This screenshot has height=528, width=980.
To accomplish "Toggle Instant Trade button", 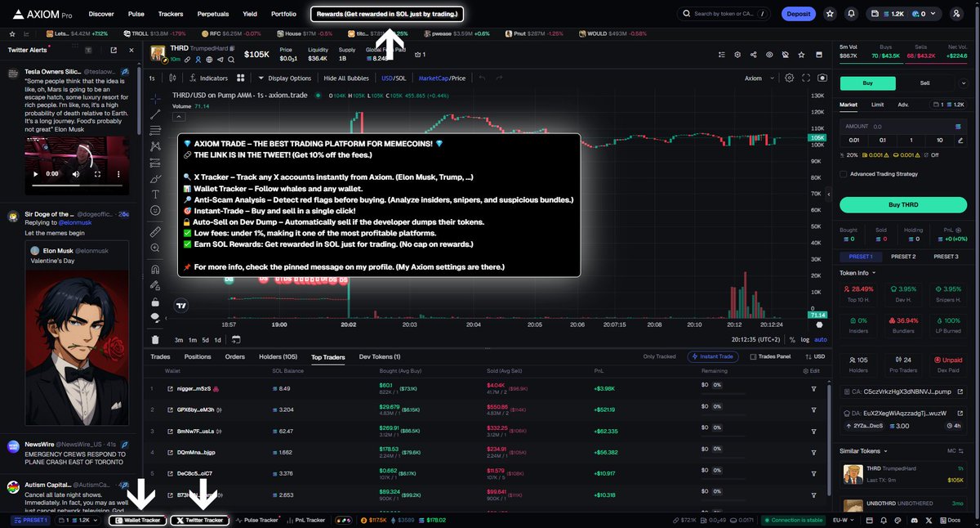I will (714, 357).
